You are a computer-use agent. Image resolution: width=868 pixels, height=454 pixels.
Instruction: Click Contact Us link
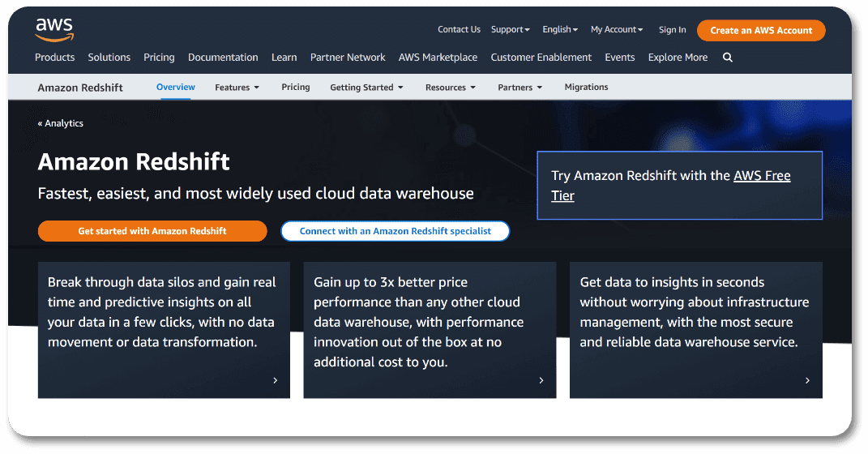point(459,29)
